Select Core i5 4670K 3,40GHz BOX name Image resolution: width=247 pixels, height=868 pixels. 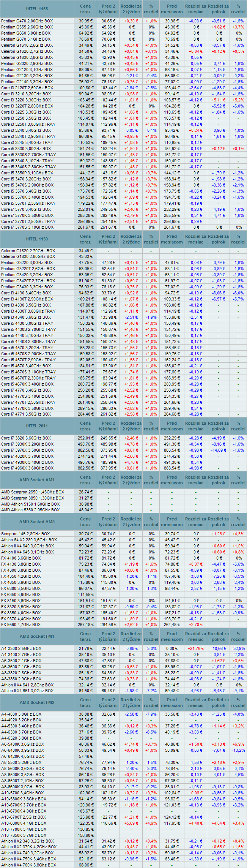(x=27, y=384)
